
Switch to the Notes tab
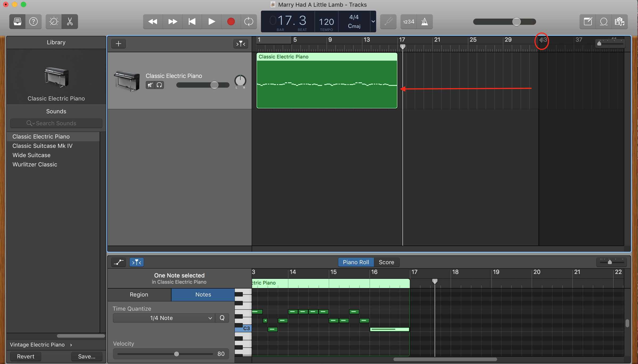(x=203, y=294)
